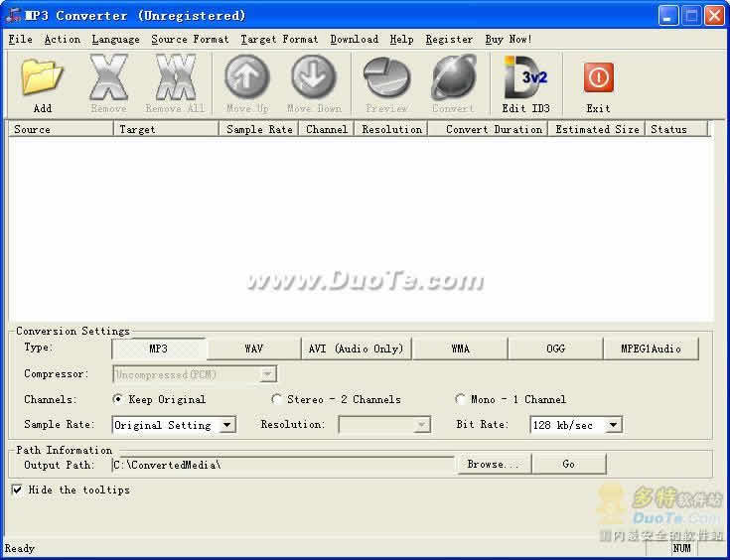Click the MP3 Converter title bar icon
This screenshot has width=730, height=560.
pyautogui.click(x=13, y=15)
